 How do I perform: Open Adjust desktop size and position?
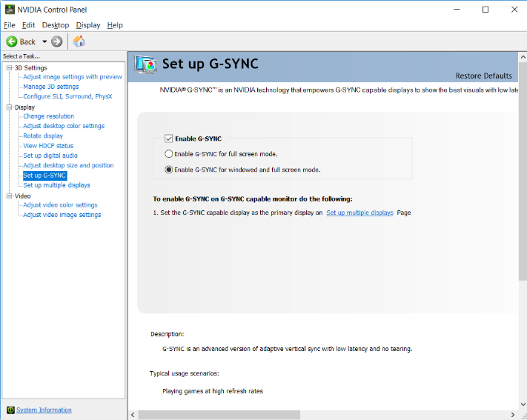pos(69,165)
